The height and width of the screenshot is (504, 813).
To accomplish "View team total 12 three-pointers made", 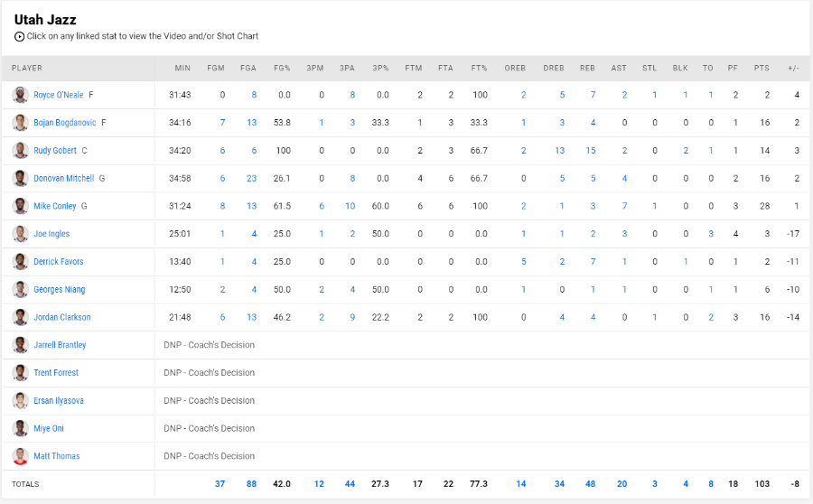I will point(319,484).
